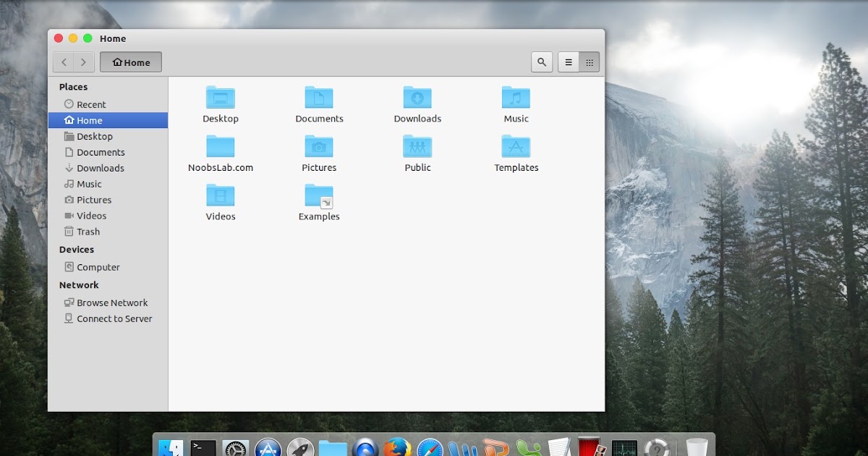Minimize the Home window with the yellow button
Screen dimensions: 868x456
(73, 38)
